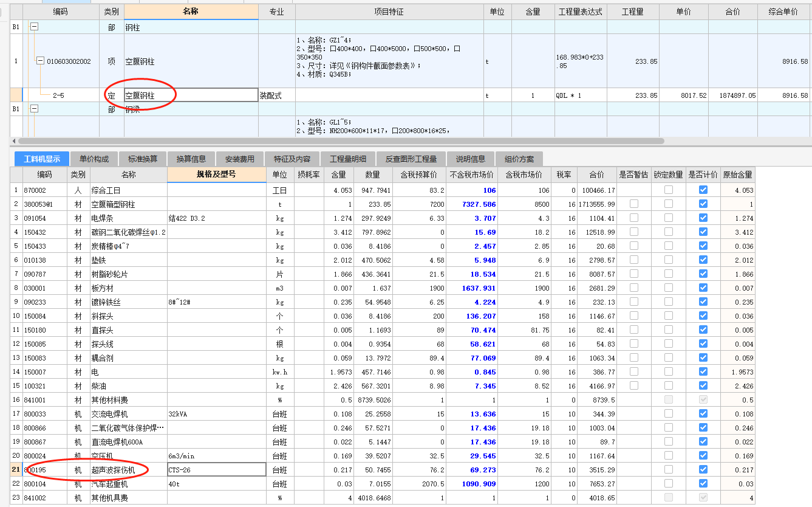Select the 32kVA specification cell
The height and width of the screenshot is (507, 812).
[x=216, y=413]
